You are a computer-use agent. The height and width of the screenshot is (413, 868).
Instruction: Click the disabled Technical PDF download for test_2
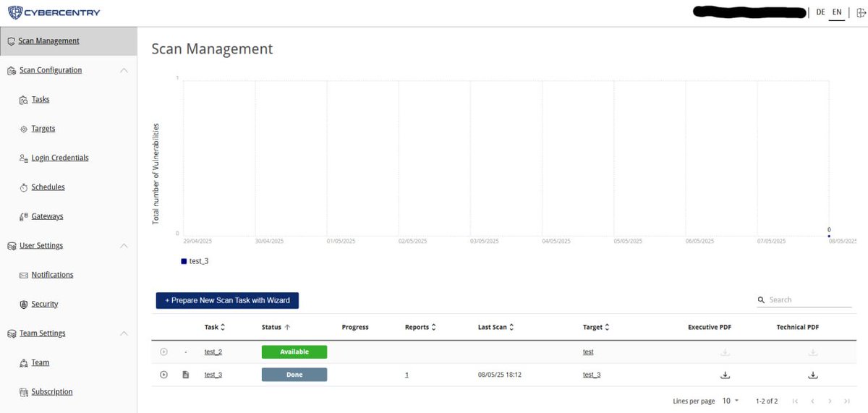click(x=813, y=352)
